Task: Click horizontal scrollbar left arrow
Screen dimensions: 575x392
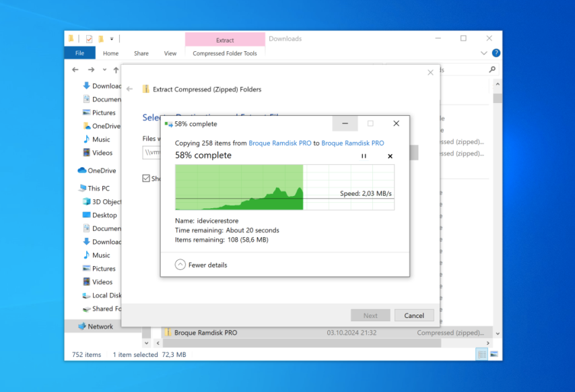Action: point(158,344)
